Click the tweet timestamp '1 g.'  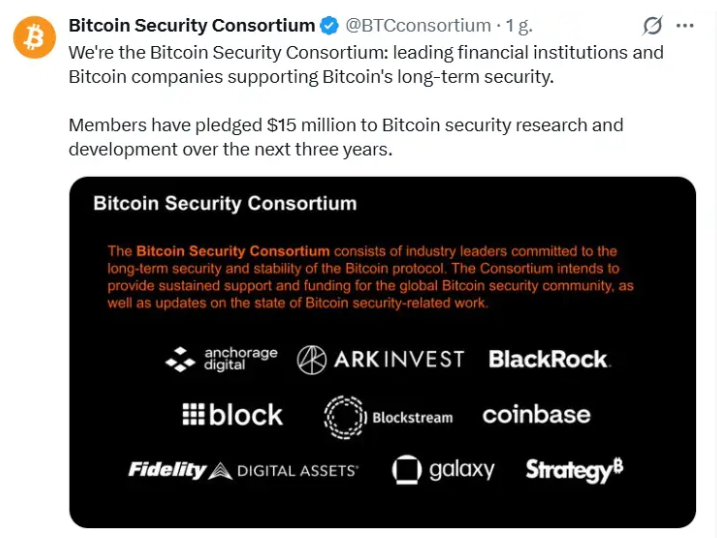click(519, 26)
